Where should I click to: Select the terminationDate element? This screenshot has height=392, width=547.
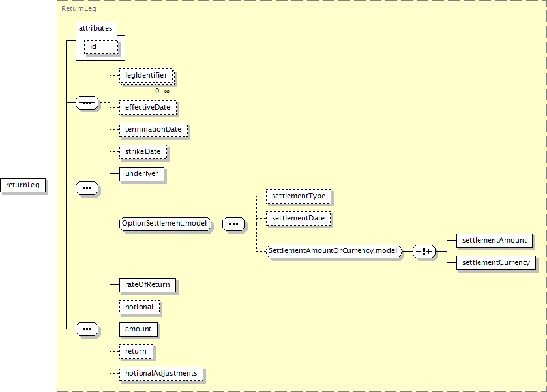pos(153,130)
